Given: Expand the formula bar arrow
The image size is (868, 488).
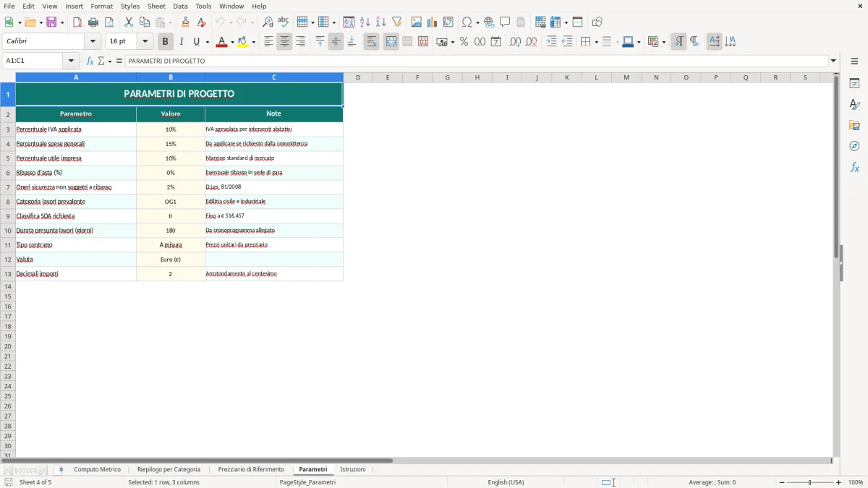Looking at the screenshot, I should pyautogui.click(x=833, y=61).
